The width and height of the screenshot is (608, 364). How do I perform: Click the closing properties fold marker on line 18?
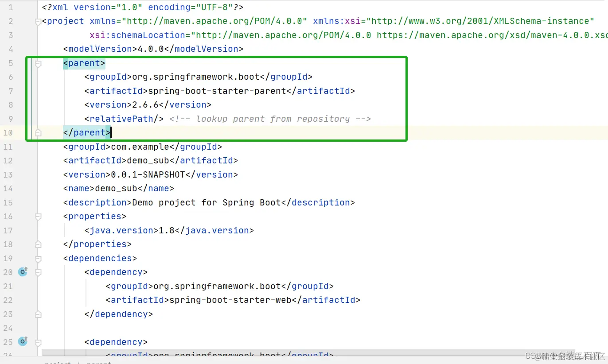38,244
